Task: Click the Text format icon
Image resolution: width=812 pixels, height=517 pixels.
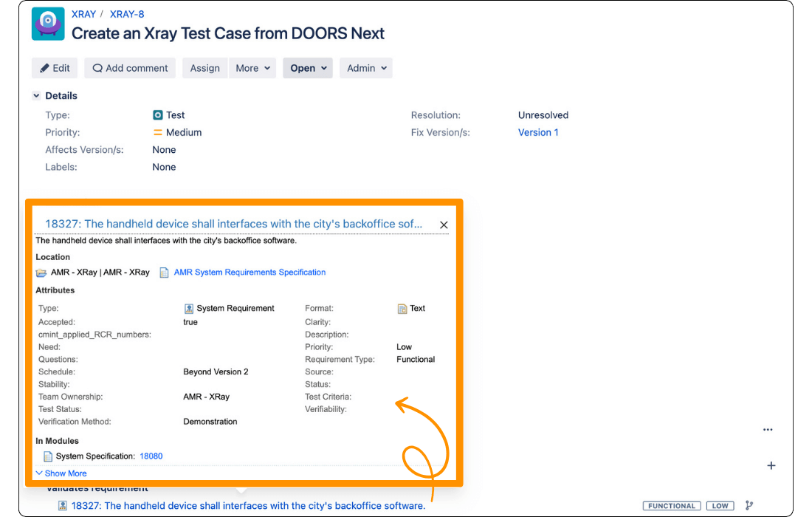Action: (x=402, y=309)
